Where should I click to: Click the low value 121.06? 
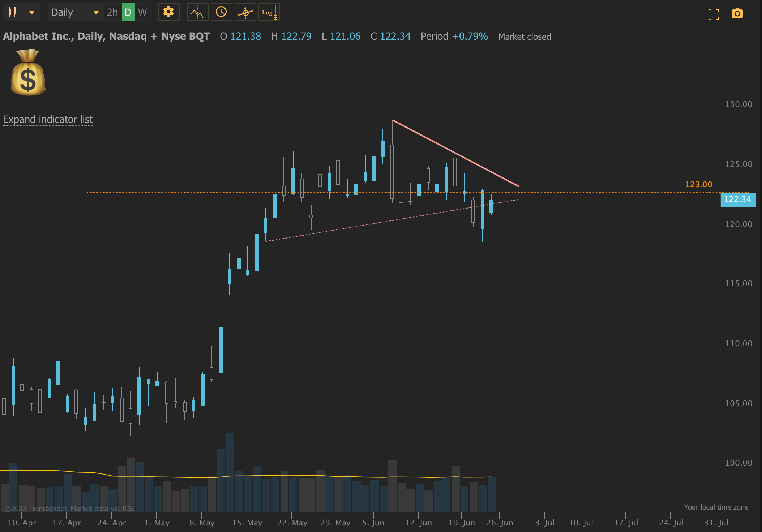(x=345, y=36)
